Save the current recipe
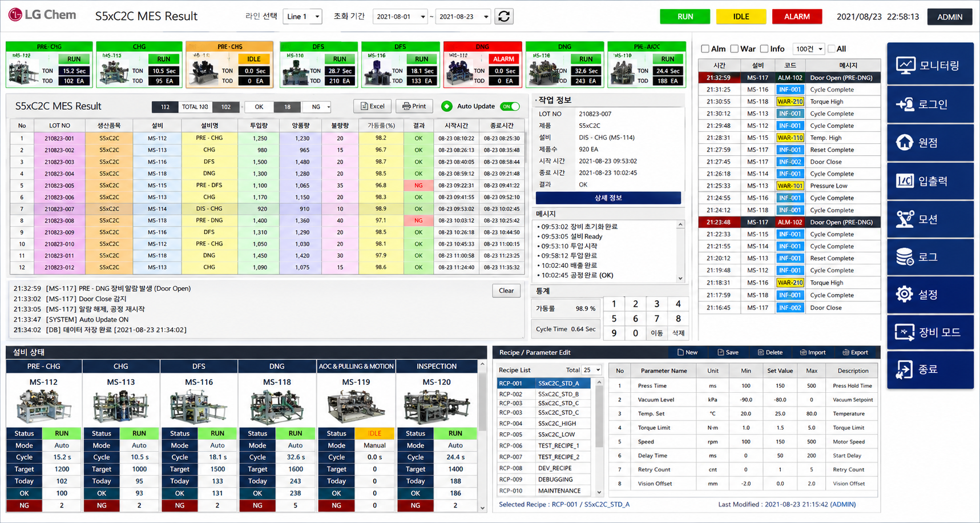 point(728,352)
